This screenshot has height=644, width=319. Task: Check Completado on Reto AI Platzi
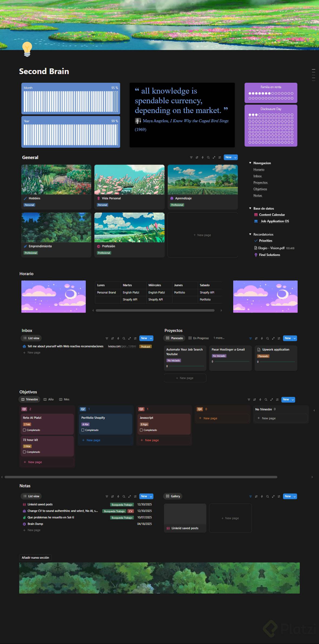click(24, 430)
